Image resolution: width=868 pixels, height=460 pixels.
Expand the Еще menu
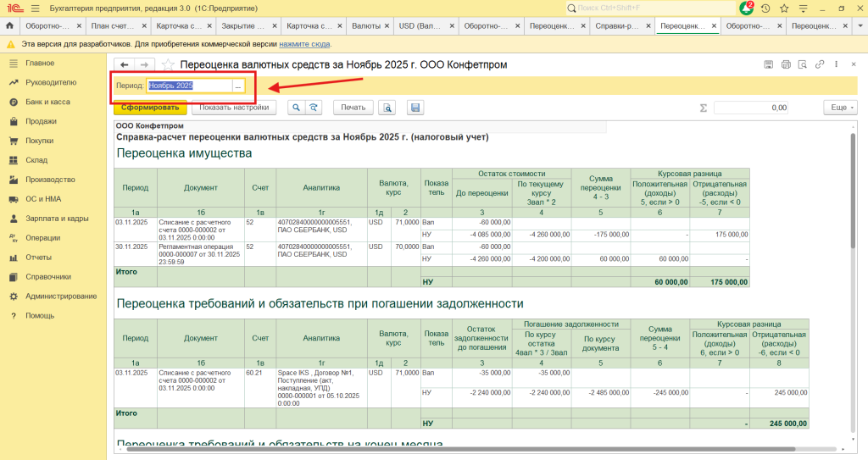(x=840, y=108)
